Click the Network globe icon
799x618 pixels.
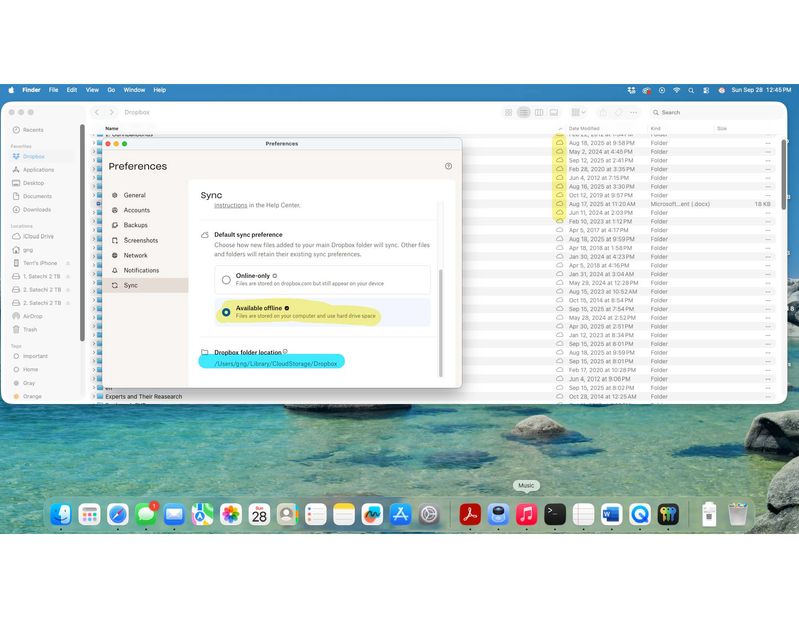[x=115, y=255]
